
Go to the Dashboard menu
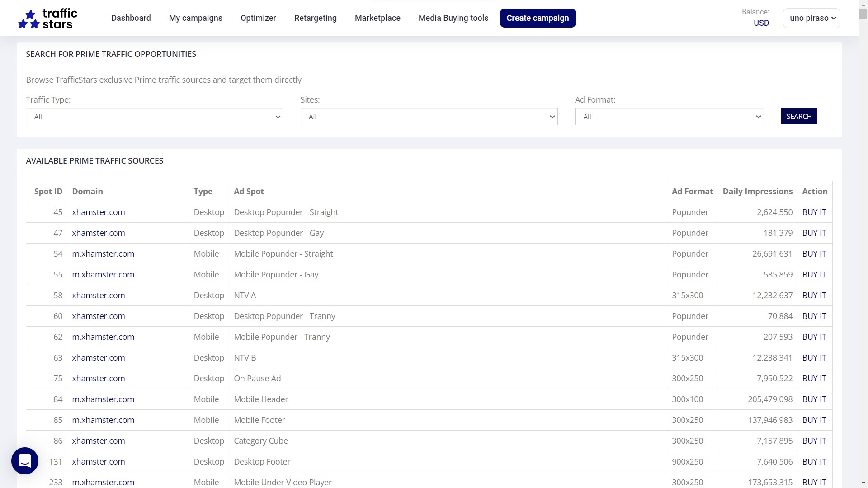coord(131,18)
